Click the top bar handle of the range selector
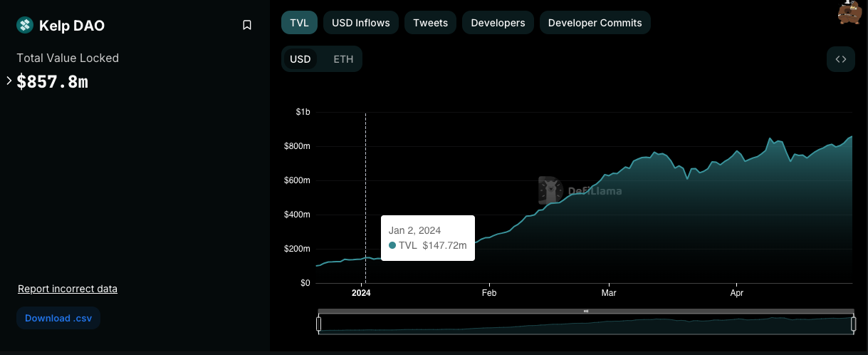Screen dimensions: 868x355 tap(586, 311)
